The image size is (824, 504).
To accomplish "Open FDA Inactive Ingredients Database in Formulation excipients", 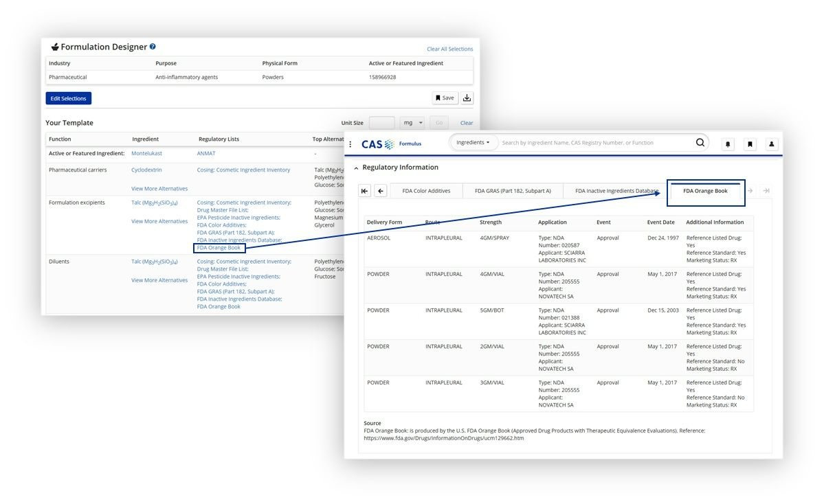I will (x=240, y=240).
